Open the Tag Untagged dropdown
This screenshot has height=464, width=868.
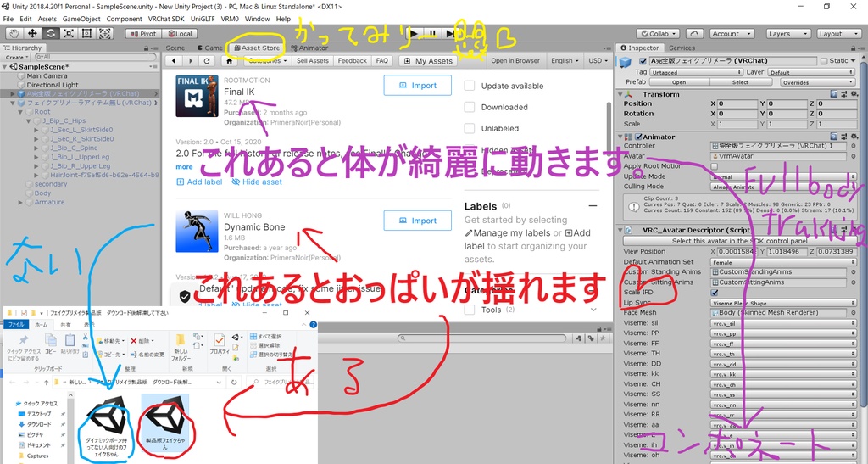[x=696, y=73]
